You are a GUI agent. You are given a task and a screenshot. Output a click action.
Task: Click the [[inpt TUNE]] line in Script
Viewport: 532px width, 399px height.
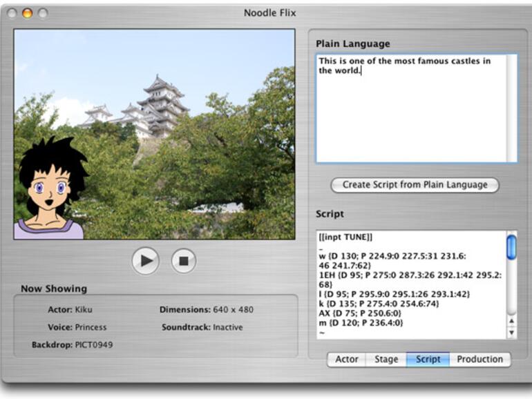coord(345,237)
